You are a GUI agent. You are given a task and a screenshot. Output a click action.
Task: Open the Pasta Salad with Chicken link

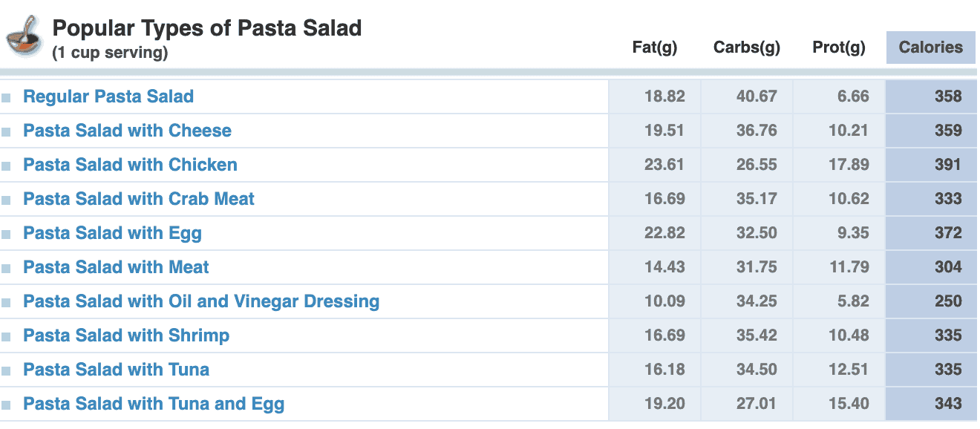click(130, 164)
